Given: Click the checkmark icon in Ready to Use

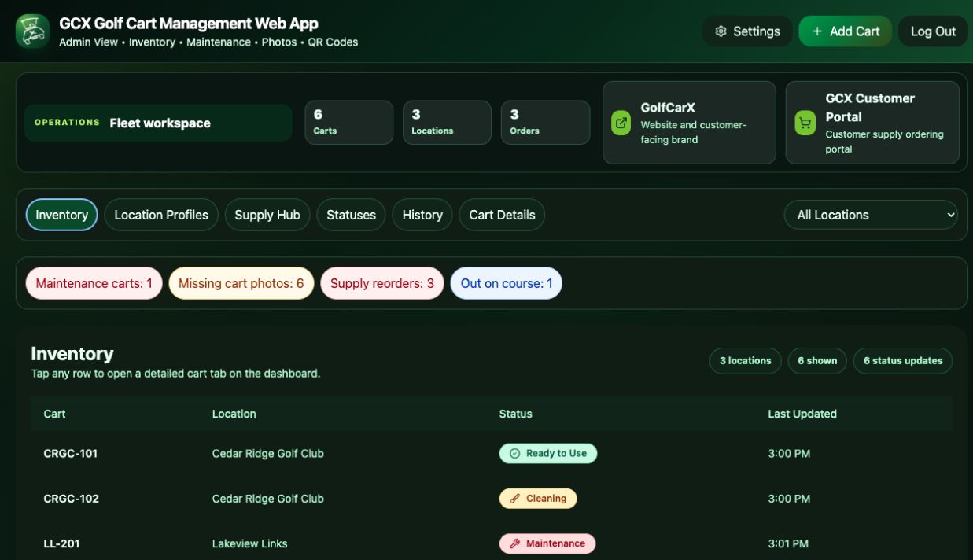Looking at the screenshot, I should tap(515, 453).
